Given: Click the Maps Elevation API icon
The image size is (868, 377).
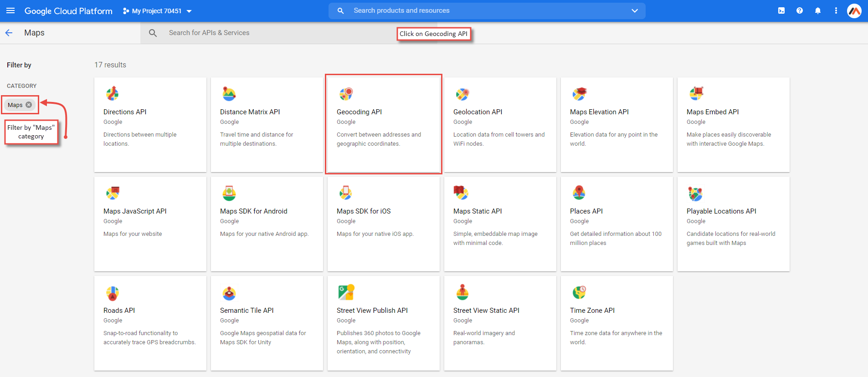Looking at the screenshot, I should [580, 94].
